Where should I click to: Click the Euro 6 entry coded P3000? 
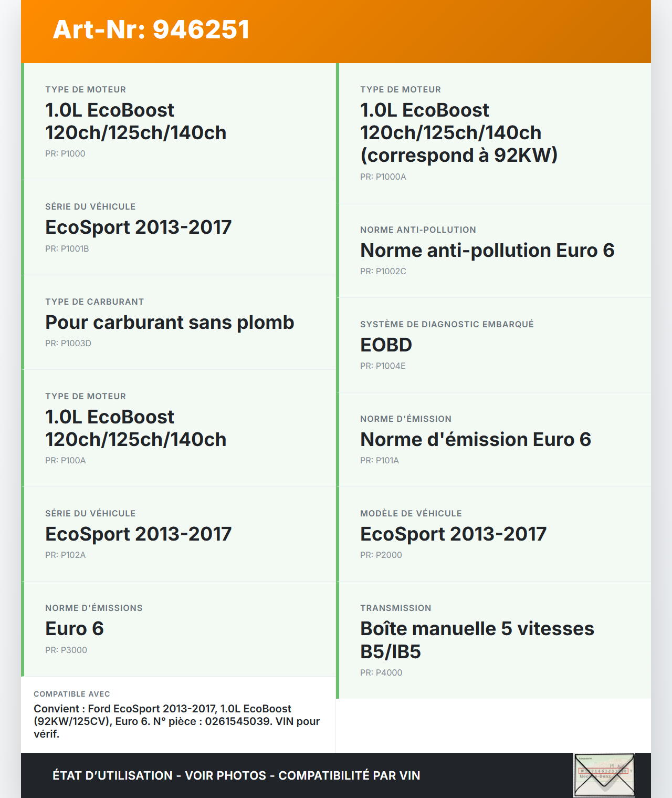point(178,628)
